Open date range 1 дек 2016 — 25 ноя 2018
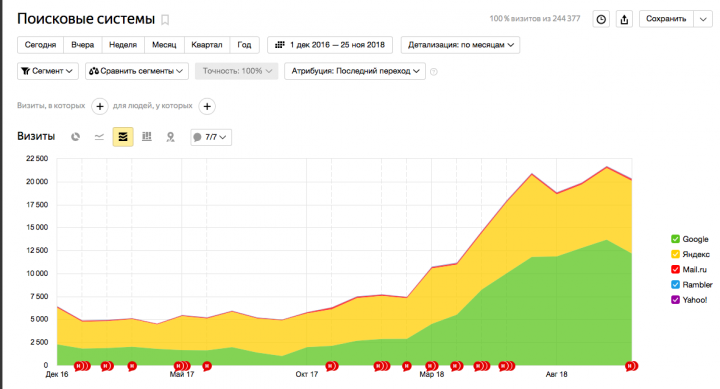 pyautogui.click(x=330, y=45)
